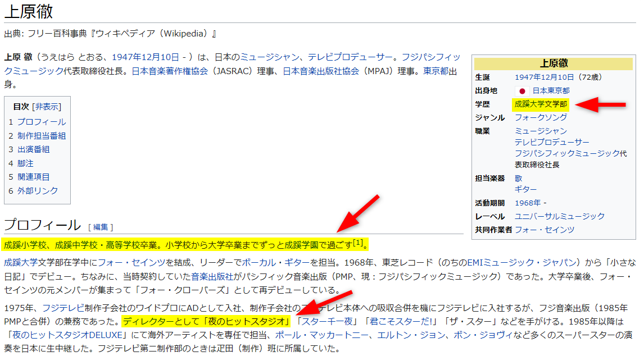The image size is (644, 356).
Task: Click the レーベル label in the infobox
Action: click(x=490, y=216)
